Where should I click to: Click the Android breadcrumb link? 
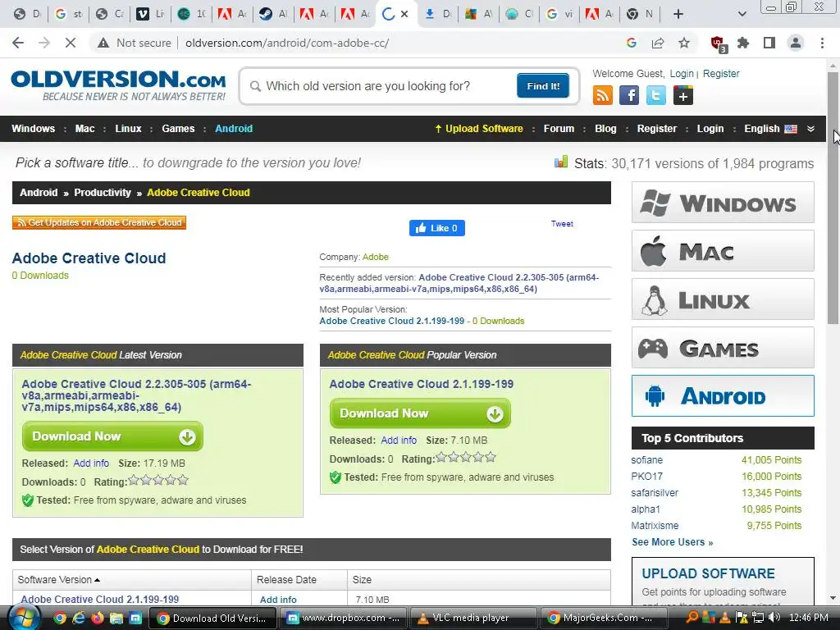(x=39, y=193)
